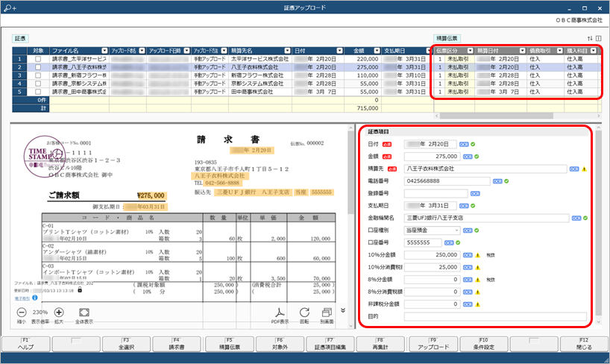The height and width of the screenshot is (364, 610).
Task: Click green check icon beside 日付 field
Action: 473,145
